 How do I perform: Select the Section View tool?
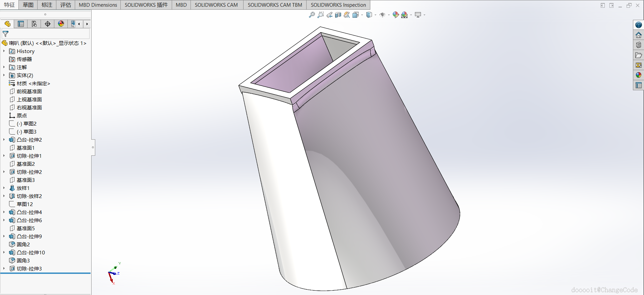[x=338, y=15]
